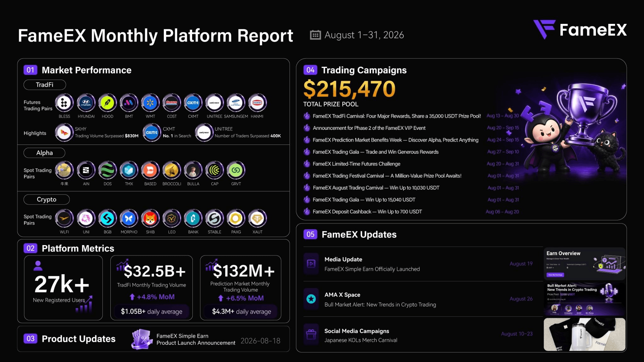Click the Simple Earn product launch icon
This screenshot has width=644, height=362.
pyautogui.click(x=142, y=339)
